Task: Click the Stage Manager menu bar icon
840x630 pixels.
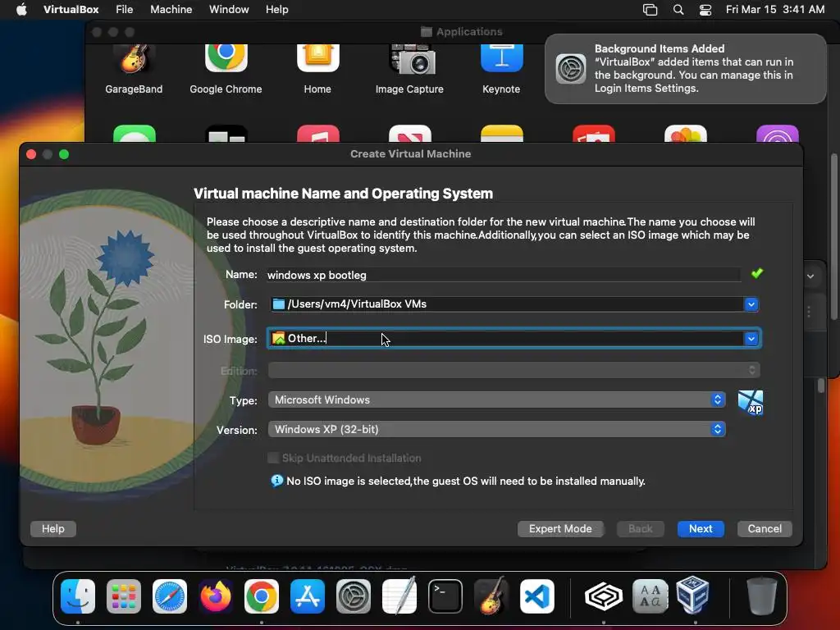Action: coord(650,10)
